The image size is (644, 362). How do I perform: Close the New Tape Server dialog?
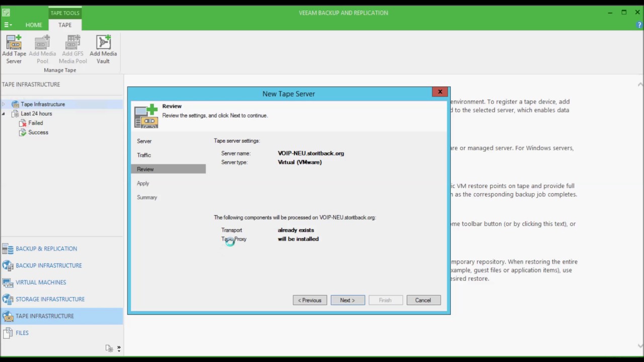coord(440,92)
